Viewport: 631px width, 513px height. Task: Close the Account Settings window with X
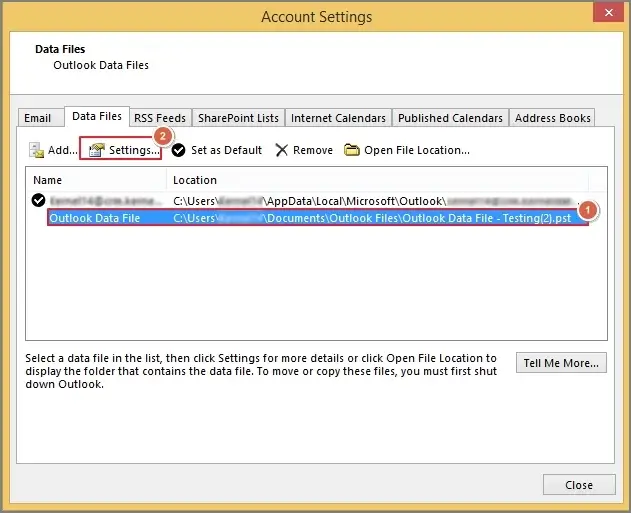tap(608, 12)
